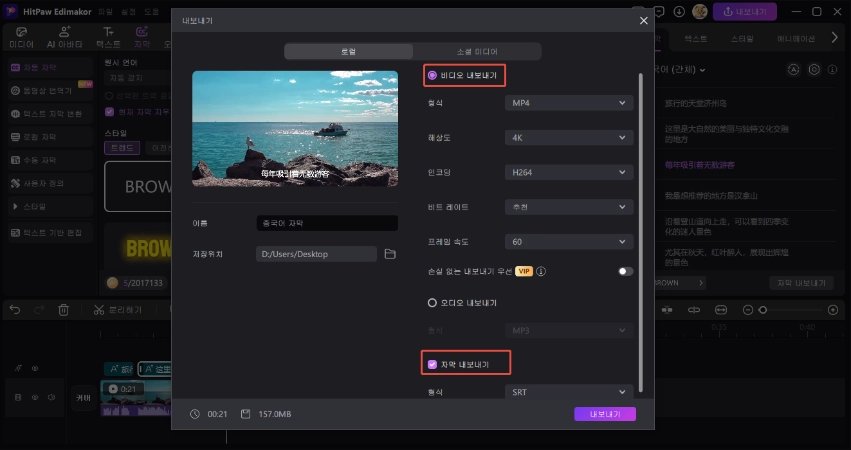Select the 비디오 내보내기 radio button
This screenshot has width=851, height=450.
pyautogui.click(x=432, y=75)
